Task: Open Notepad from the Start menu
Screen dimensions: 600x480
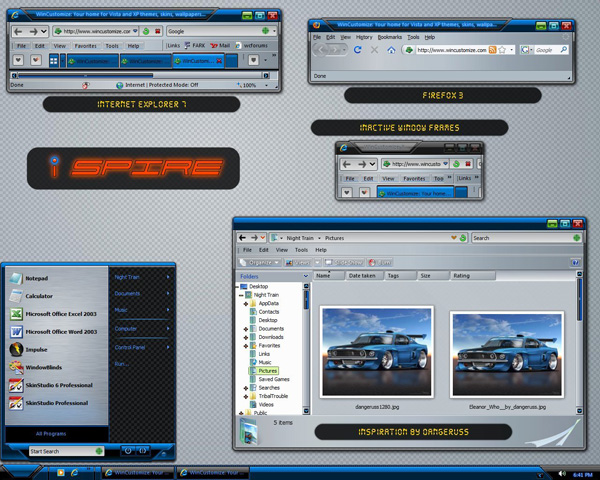Action: coord(56,278)
